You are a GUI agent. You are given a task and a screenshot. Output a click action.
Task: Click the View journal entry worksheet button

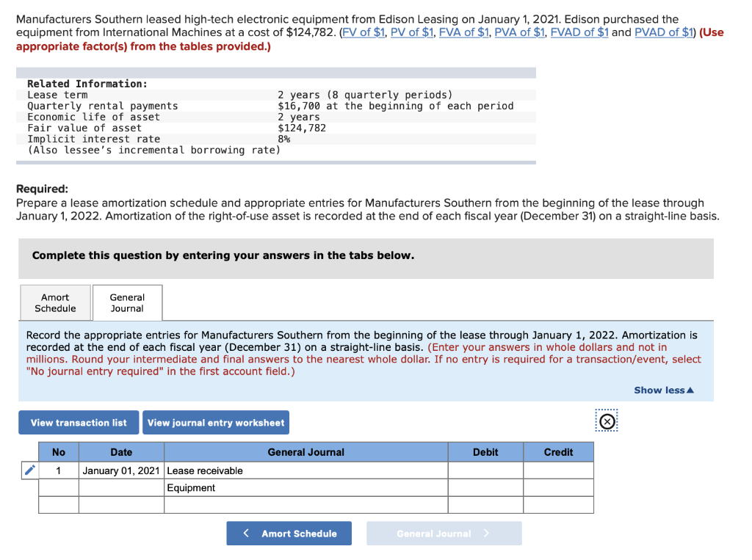[216, 422]
